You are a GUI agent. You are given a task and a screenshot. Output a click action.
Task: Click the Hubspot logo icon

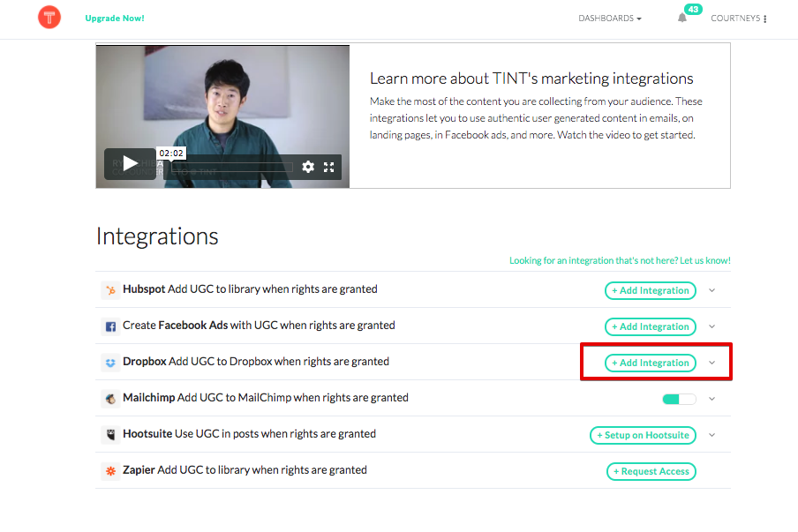110,290
